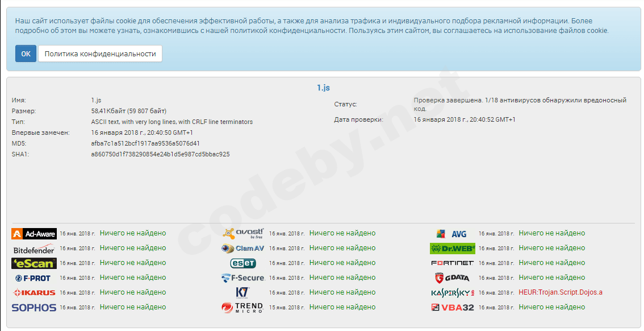Click the IKARUS logo
The width and height of the screenshot is (644, 331).
point(34,293)
